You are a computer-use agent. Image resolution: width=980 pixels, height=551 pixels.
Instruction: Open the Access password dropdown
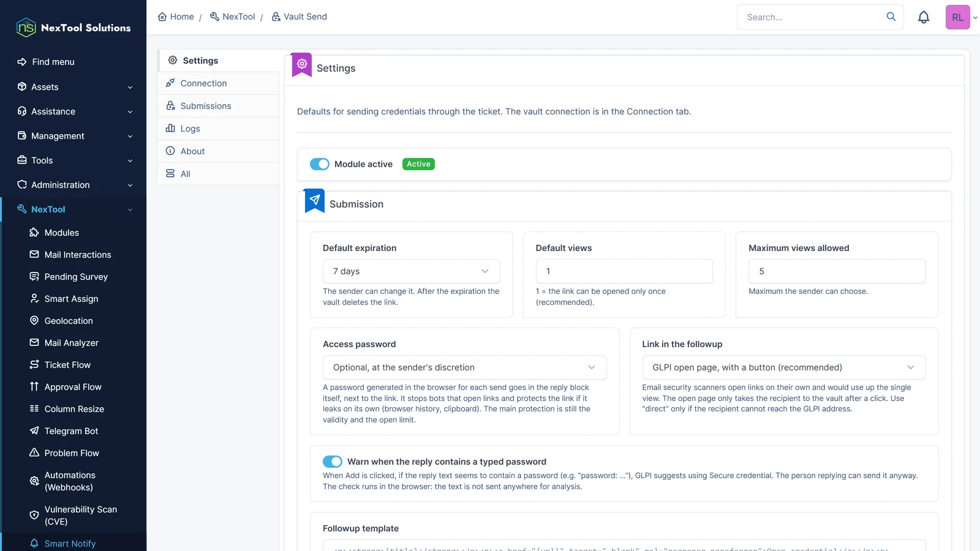[x=465, y=367]
